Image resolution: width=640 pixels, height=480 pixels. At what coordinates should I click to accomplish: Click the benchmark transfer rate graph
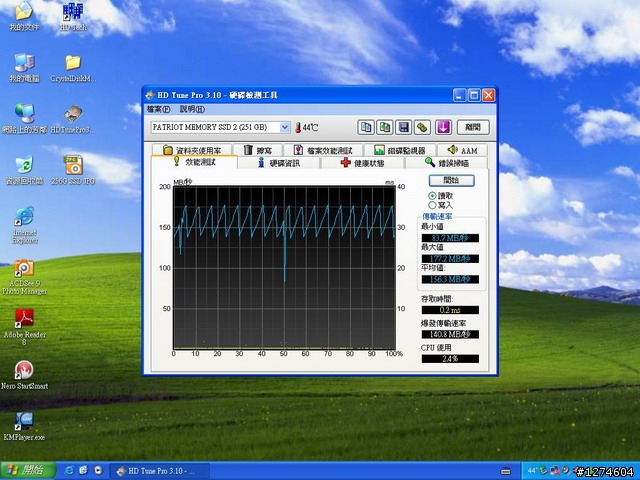click(284, 267)
